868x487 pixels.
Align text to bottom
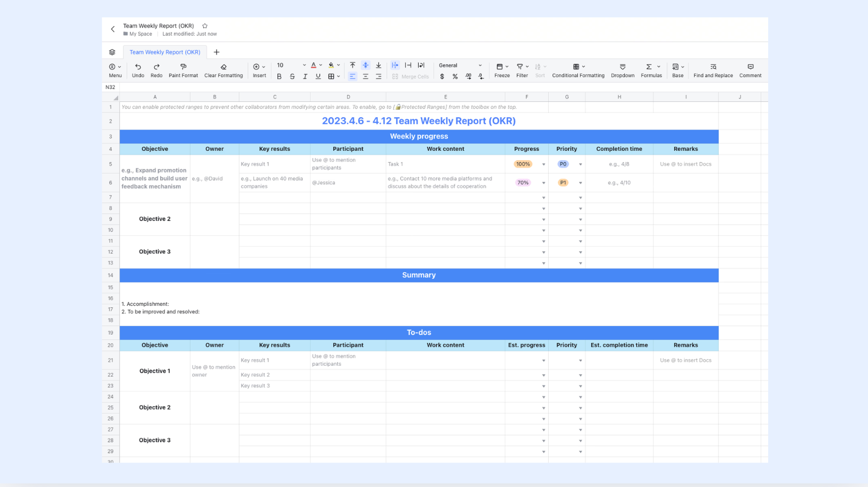[x=379, y=65]
